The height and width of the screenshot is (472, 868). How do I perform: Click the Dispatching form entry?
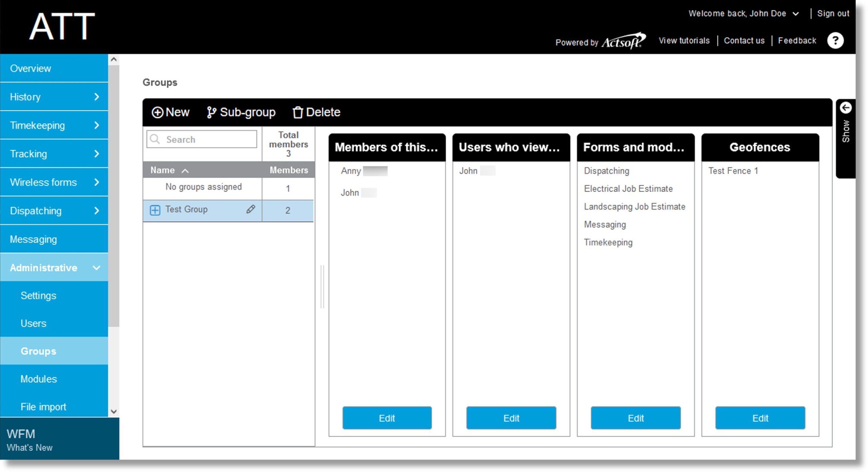[607, 171]
